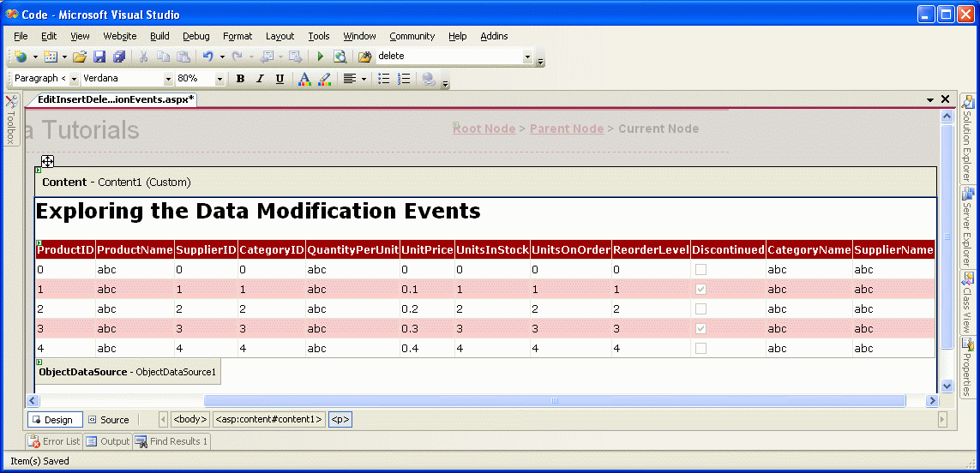The height and width of the screenshot is (473, 980).
Task: Click the numbered list icon
Action: pos(404,79)
